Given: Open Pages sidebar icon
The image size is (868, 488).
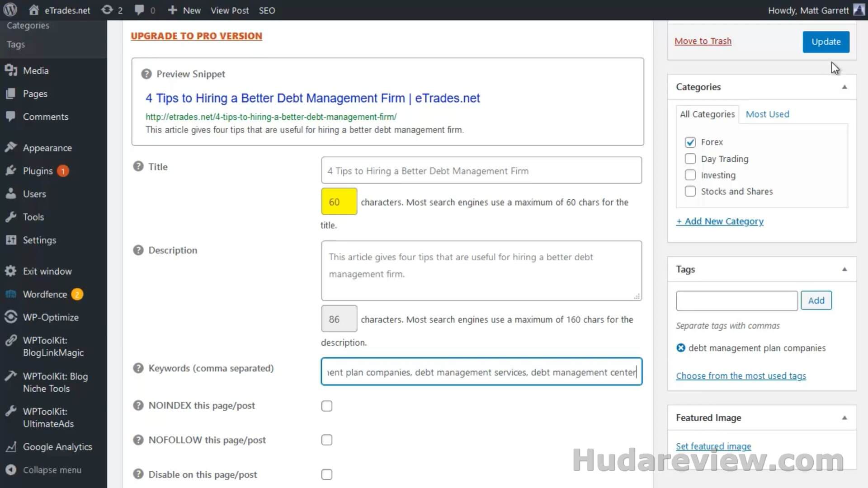Looking at the screenshot, I should 11,94.
